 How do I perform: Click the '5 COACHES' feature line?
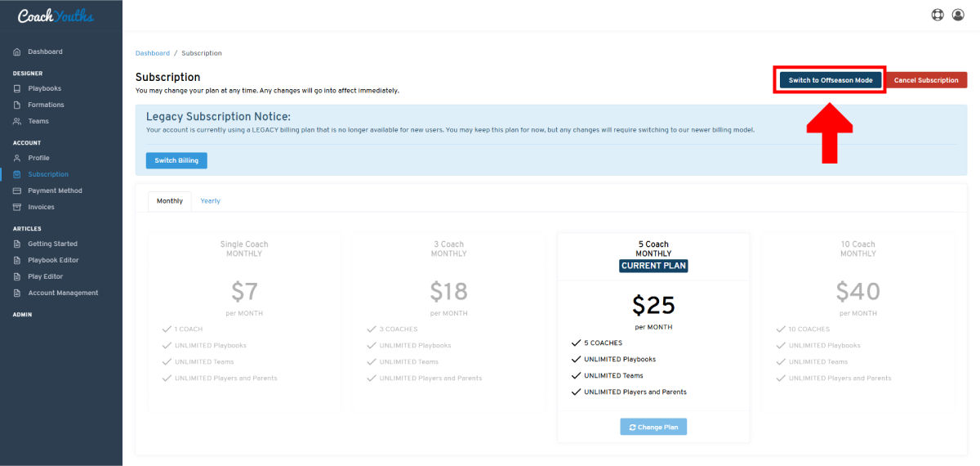[x=597, y=343]
